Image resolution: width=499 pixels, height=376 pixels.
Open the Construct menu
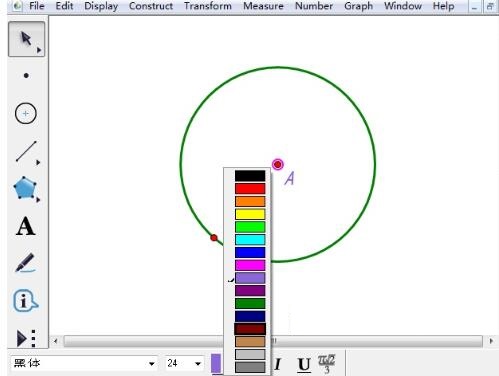point(151,6)
